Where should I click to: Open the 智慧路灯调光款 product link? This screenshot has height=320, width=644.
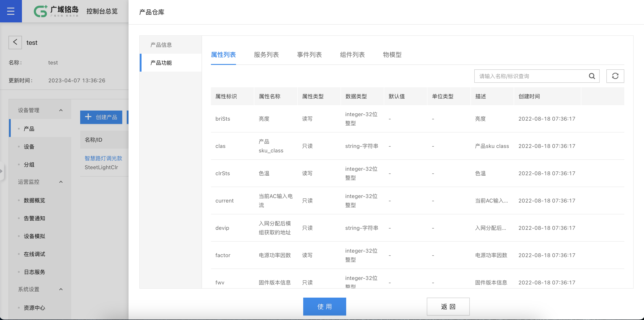pyautogui.click(x=103, y=158)
